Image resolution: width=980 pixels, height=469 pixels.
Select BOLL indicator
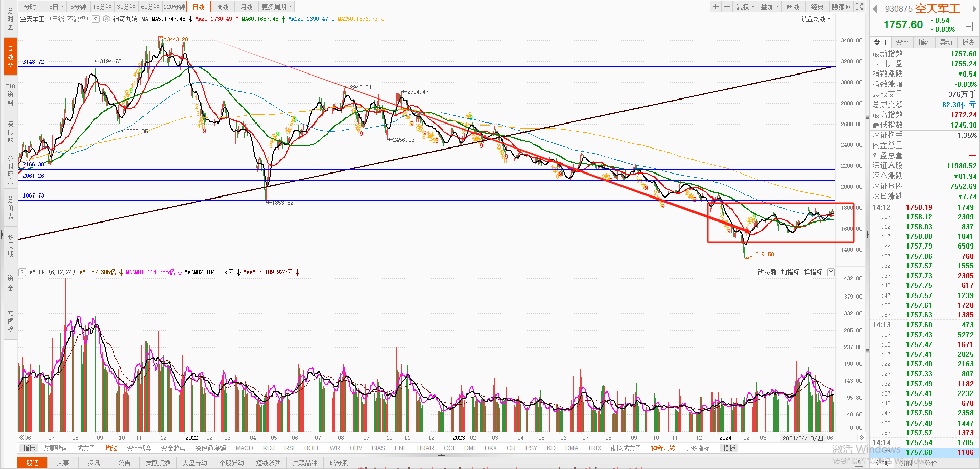(x=312, y=448)
